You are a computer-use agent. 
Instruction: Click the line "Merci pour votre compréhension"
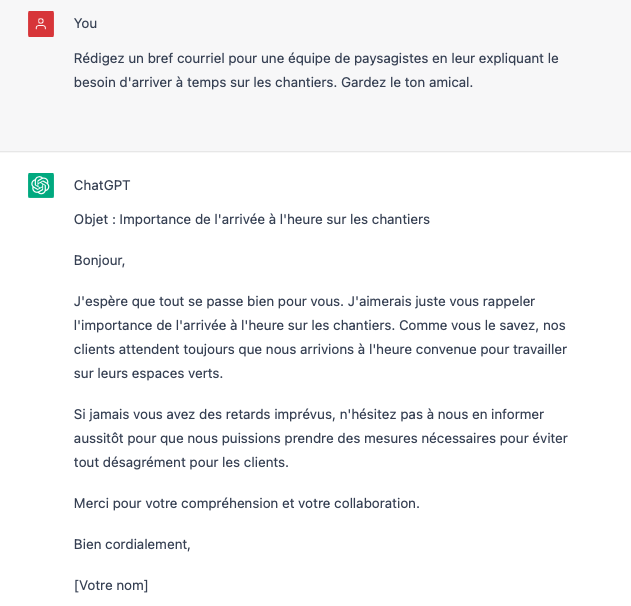246,503
